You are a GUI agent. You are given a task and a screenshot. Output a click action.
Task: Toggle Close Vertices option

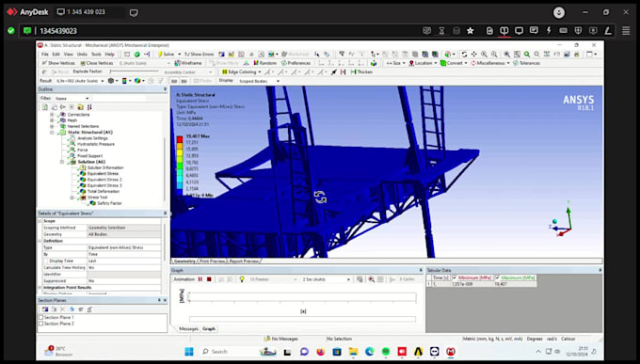tap(96, 63)
